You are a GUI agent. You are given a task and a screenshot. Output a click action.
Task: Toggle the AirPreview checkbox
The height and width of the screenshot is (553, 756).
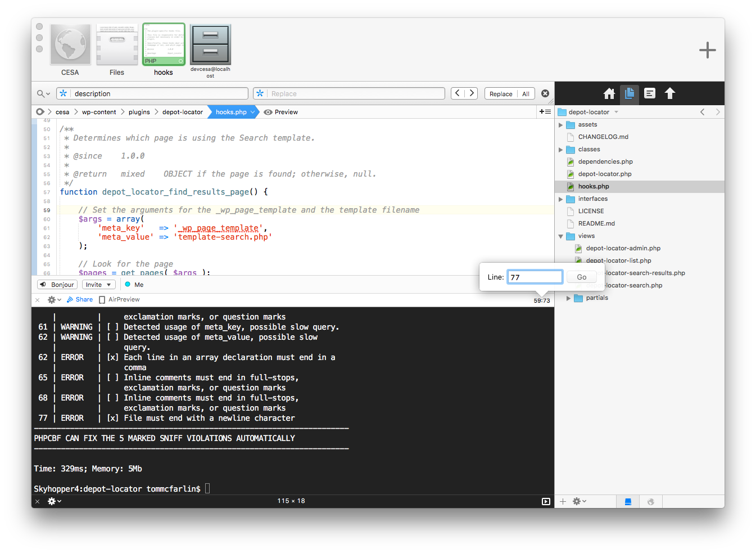tap(103, 299)
